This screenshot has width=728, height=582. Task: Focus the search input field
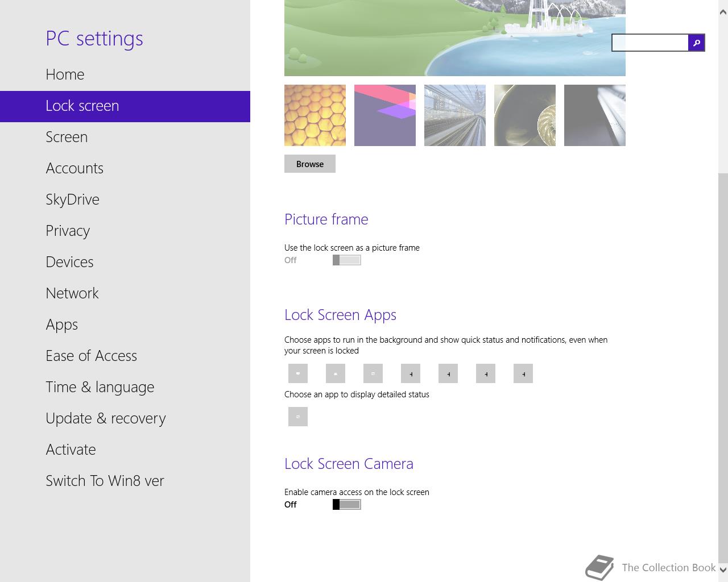[x=650, y=43]
